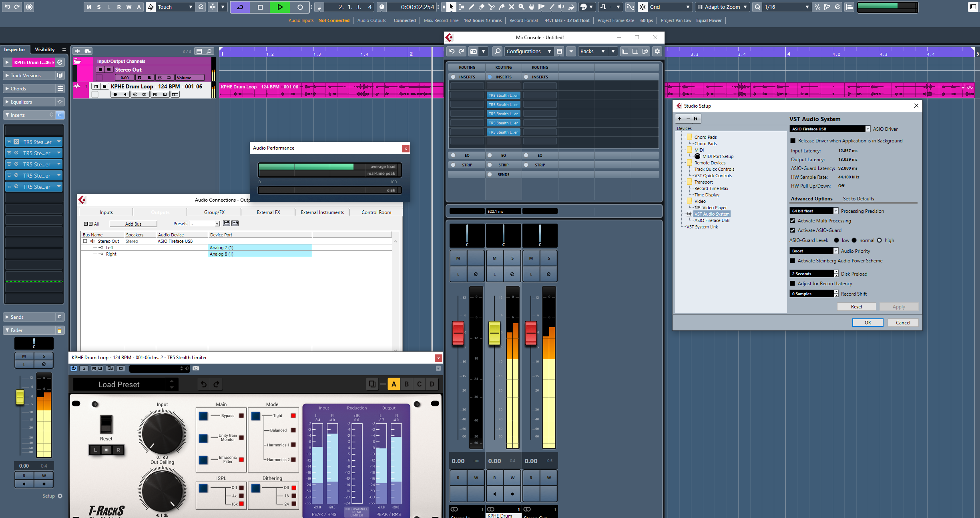Click MixConsole search magnifier icon
980x518 pixels.
pyautogui.click(x=497, y=51)
